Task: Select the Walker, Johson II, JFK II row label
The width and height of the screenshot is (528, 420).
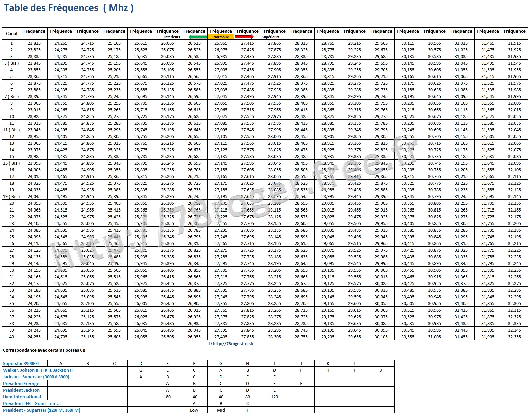Action: pos(38,370)
